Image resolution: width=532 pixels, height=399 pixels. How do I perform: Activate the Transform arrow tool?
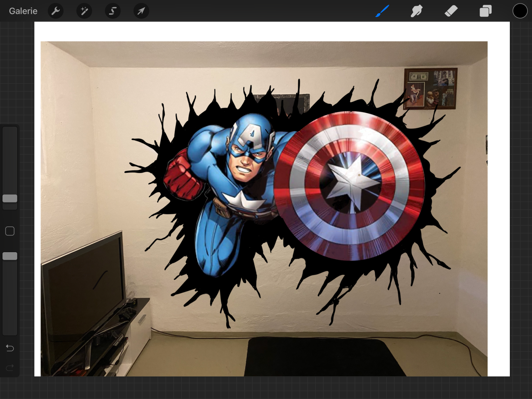point(141,11)
